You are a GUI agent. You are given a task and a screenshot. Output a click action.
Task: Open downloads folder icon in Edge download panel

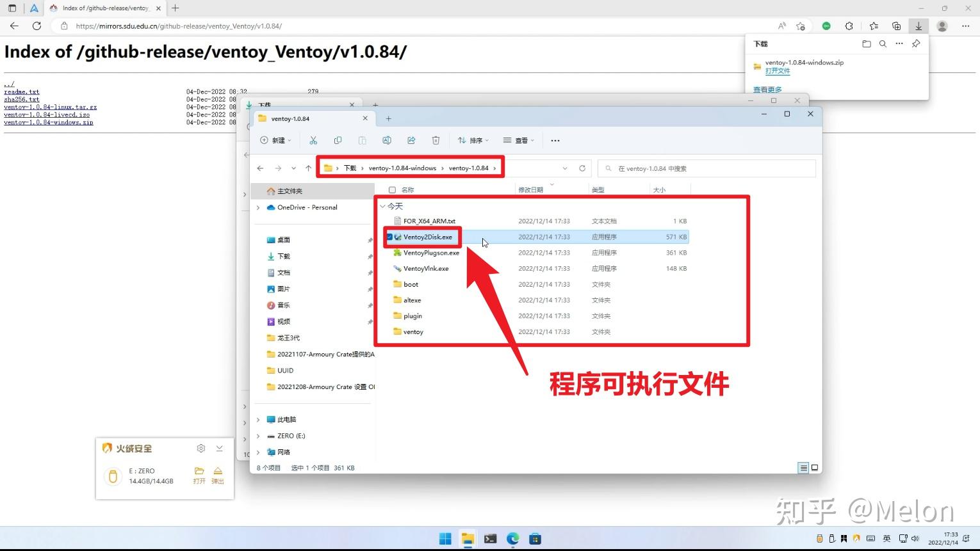(x=867, y=44)
